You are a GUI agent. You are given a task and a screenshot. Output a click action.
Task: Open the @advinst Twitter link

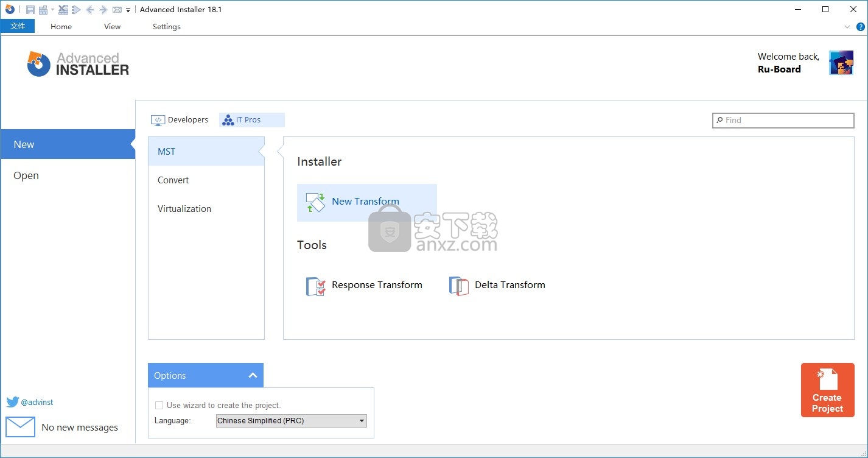coord(30,402)
